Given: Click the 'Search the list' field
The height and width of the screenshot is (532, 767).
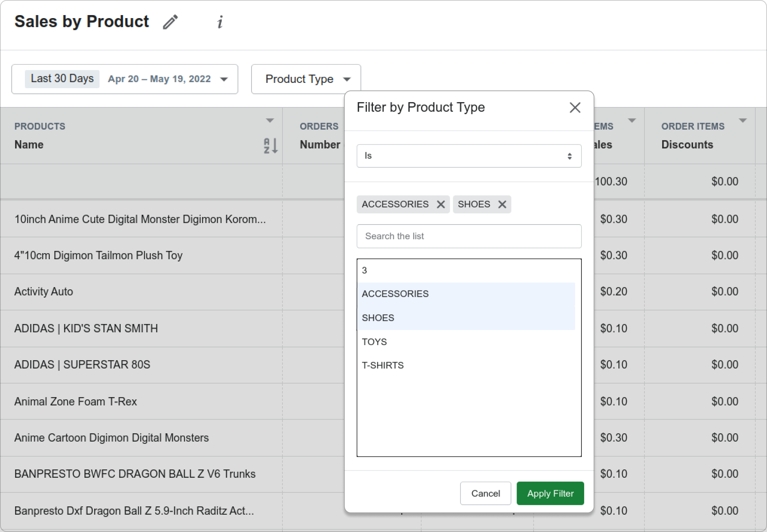Looking at the screenshot, I should click(469, 236).
